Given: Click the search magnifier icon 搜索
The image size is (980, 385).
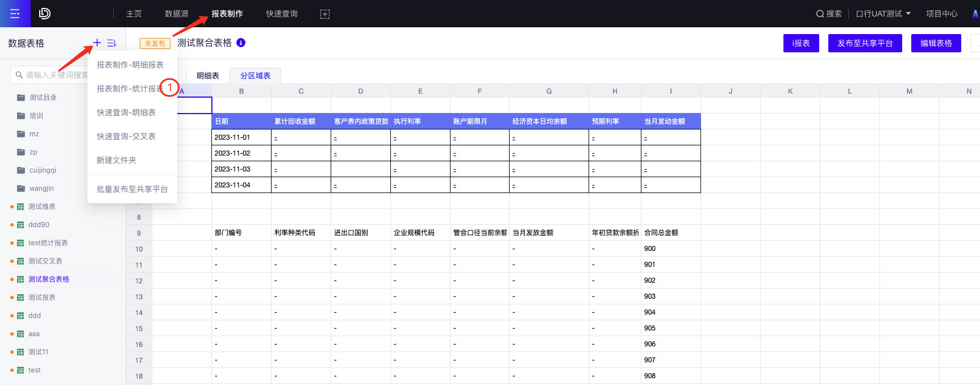Looking at the screenshot, I should point(820,14).
